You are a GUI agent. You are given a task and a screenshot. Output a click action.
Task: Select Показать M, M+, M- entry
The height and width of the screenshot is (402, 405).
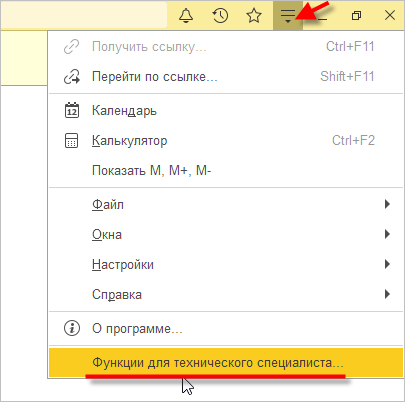tap(226, 171)
